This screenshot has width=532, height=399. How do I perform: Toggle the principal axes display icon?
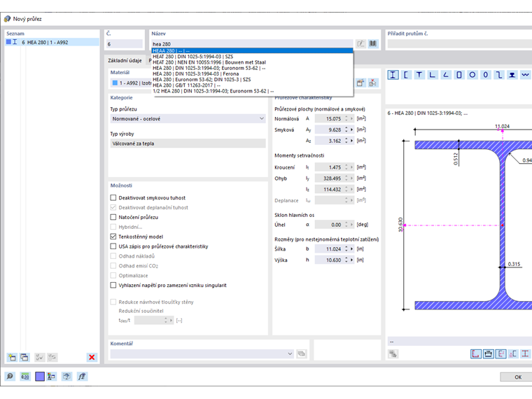(500, 354)
